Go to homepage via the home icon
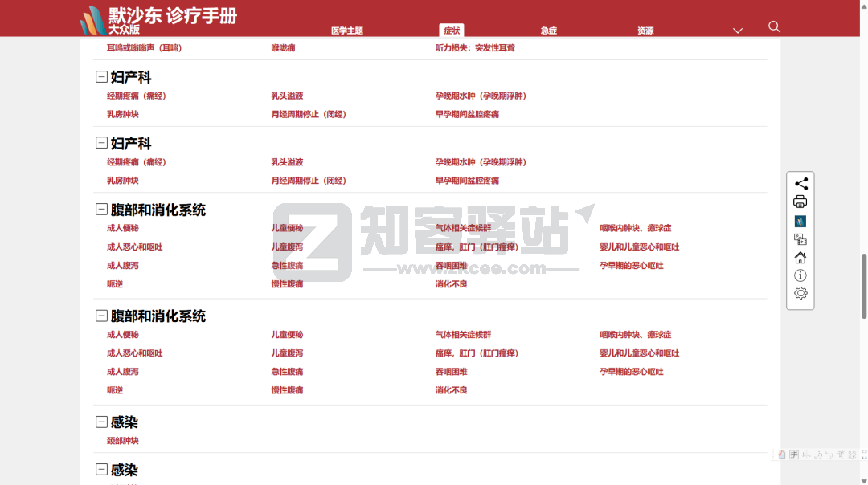Image resolution: width=868 pixels, height=485 pixels. [800, 257]
